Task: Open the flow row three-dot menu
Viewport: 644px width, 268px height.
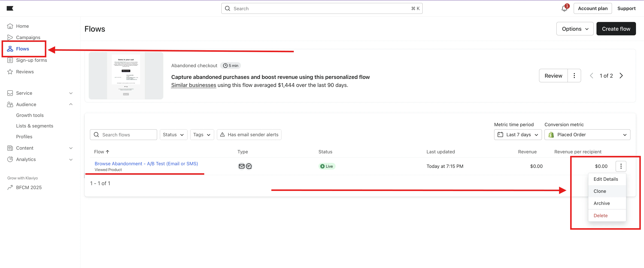Action: (x=621, y=166)
